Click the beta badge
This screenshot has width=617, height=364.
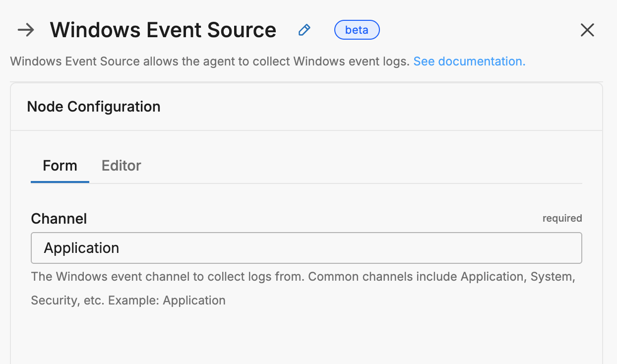click(357, 30)
